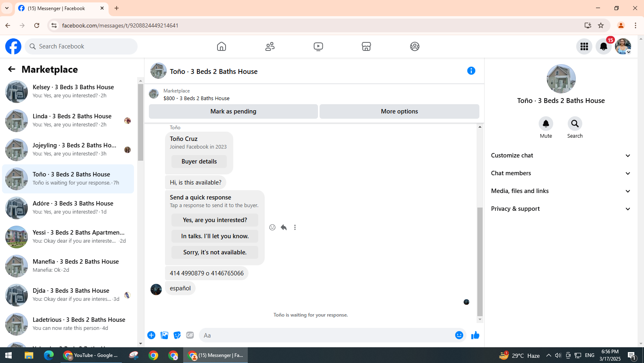Open the account profile picture menu
This screenshot has width=644, height=363.
(623, 46)
